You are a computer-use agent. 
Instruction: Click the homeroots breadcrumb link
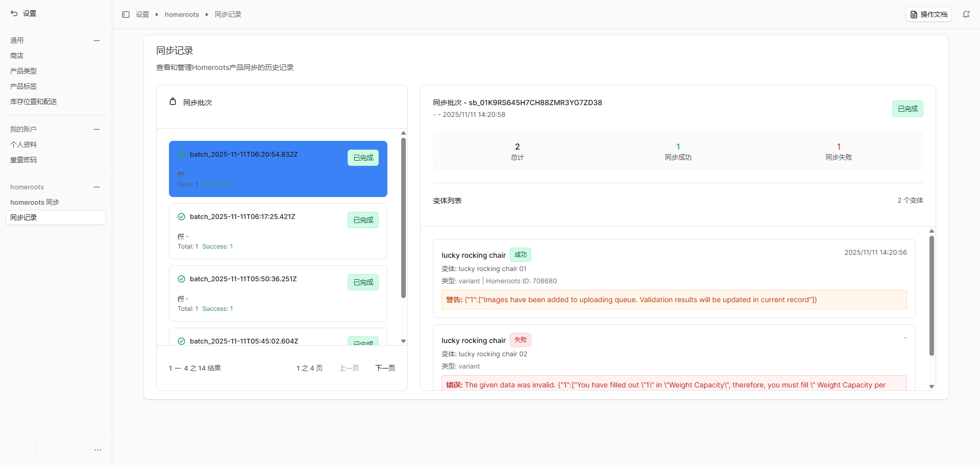[182, 14]
